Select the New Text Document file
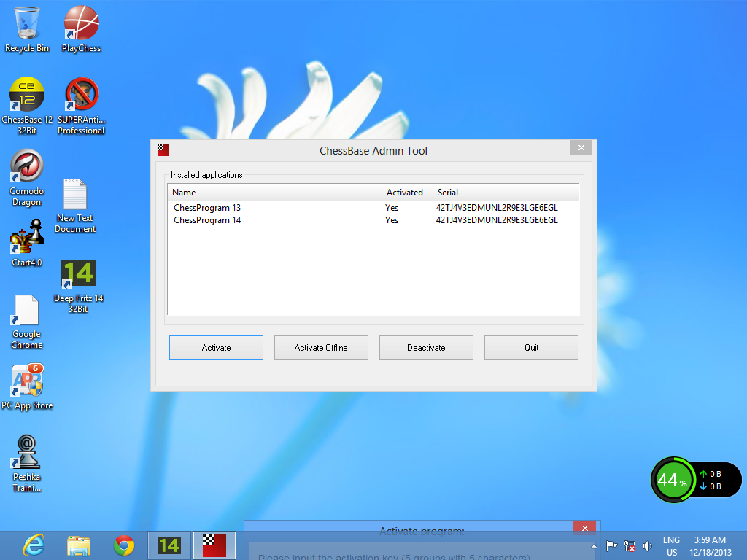This screenshot has width=747, height=560. pyautogui.click(x=75, y=206)
